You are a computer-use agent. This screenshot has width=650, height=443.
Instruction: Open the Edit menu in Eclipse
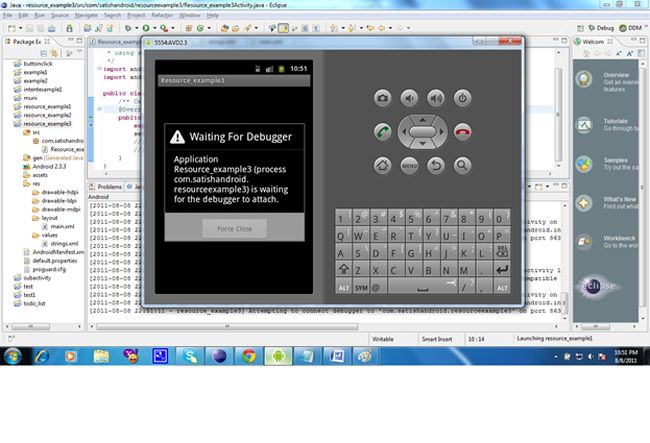click(23, 15)
